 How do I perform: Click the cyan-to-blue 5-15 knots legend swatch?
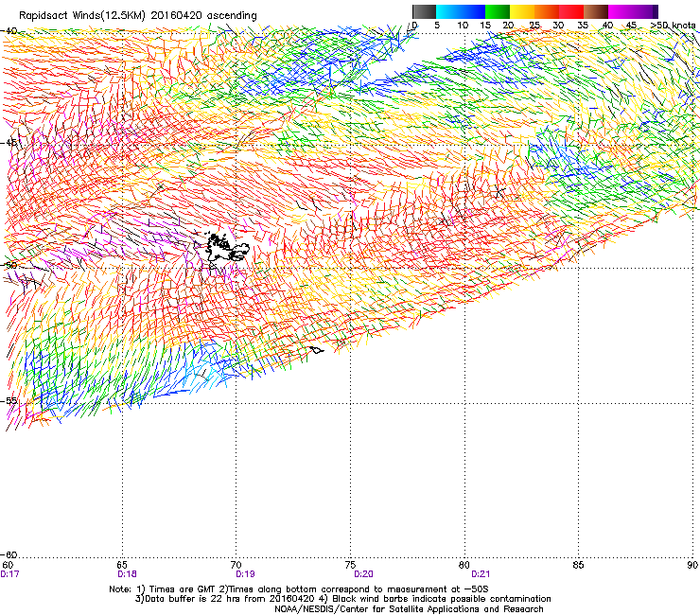(461, 11)
